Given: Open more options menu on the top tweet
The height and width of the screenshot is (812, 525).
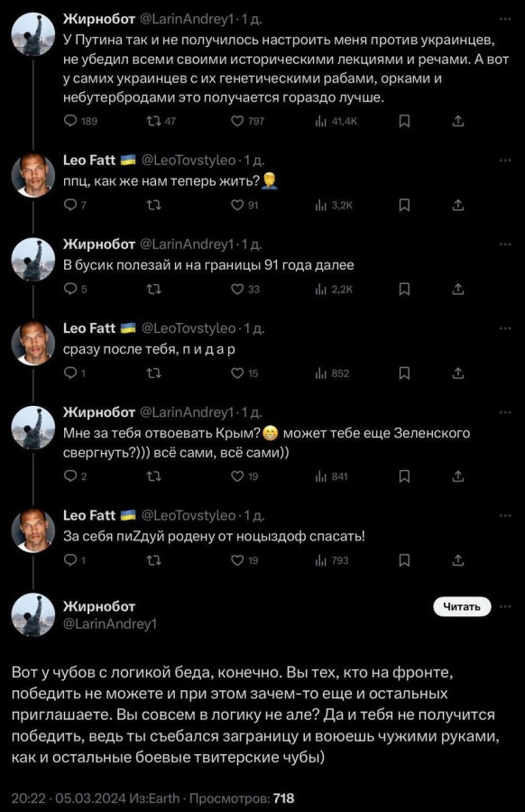Looking at the screenshot, I should pos(505,19).
